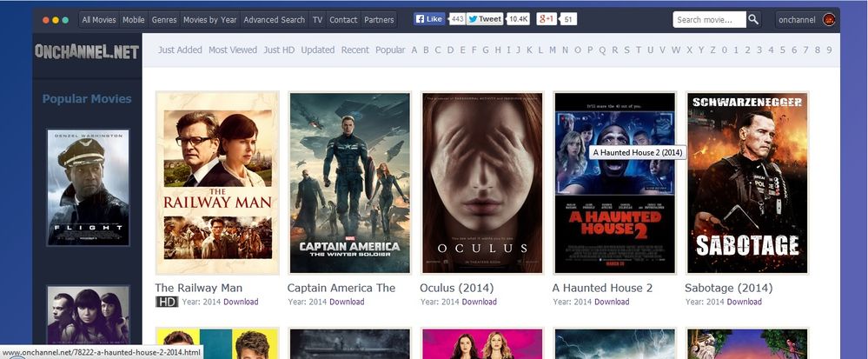Open the Partners page
This screenshot has width=868, height=359.
point(379,19)
